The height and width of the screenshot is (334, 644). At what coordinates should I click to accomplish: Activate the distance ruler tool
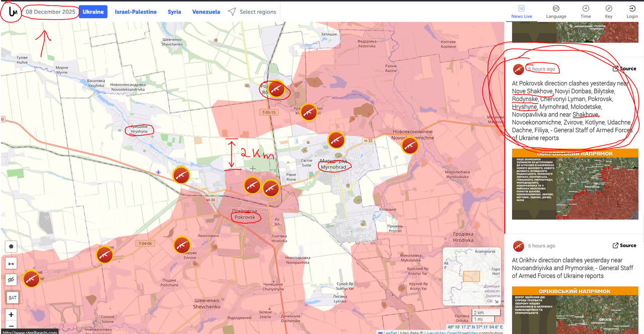(x=11, y=263)
